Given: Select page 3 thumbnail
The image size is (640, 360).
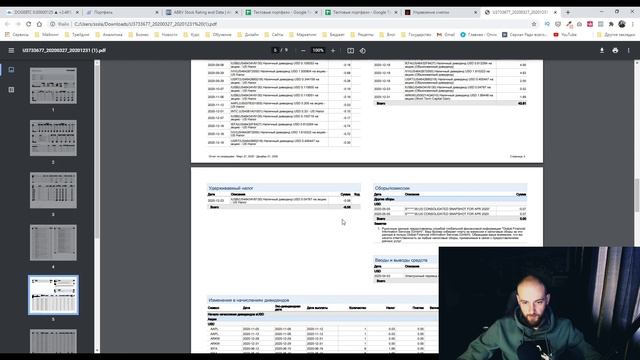Looking at the screenshot, I should [53, 190].
